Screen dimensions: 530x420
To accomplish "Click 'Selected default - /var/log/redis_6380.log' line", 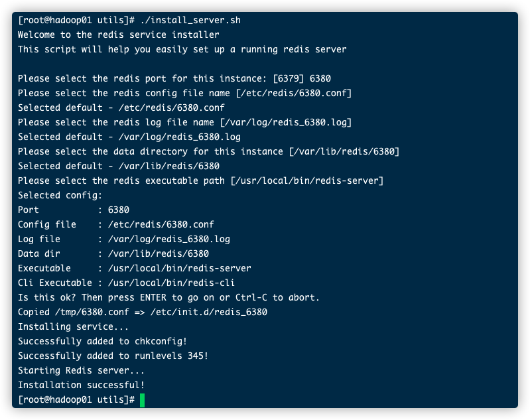I will click(x=129, y=137).
